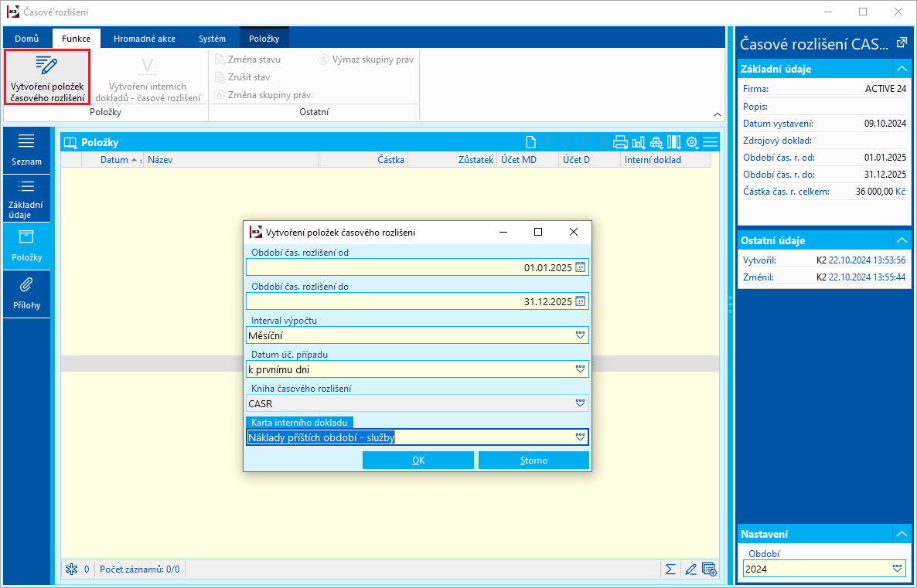This screenshot has height=588, width=917.
Task: Open the bar chart menu in Položky toolbar
Action: click(x=638, y=142)
